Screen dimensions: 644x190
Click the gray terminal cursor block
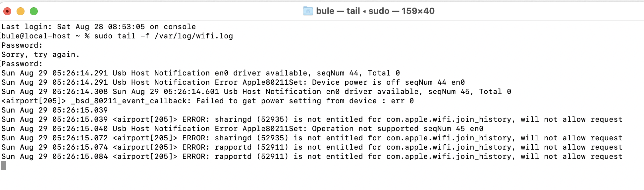pos(4,166)
